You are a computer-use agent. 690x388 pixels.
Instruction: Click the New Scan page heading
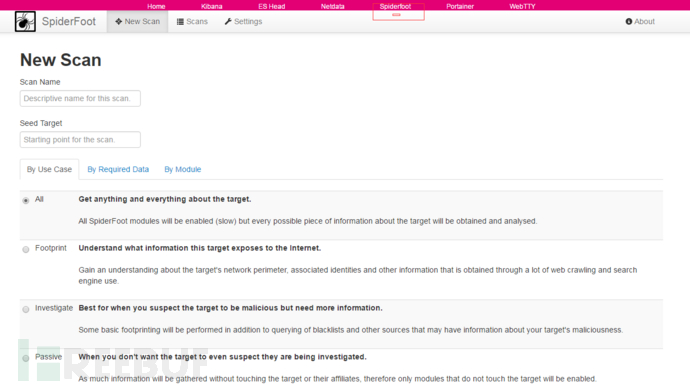(61, 60)
